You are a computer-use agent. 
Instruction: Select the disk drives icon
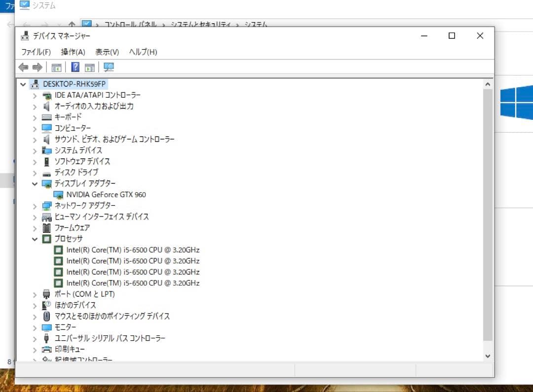pos(46,174)
